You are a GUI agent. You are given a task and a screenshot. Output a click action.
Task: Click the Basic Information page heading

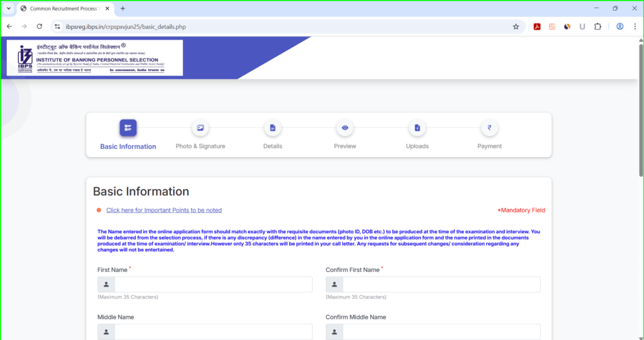pos(141,191)
